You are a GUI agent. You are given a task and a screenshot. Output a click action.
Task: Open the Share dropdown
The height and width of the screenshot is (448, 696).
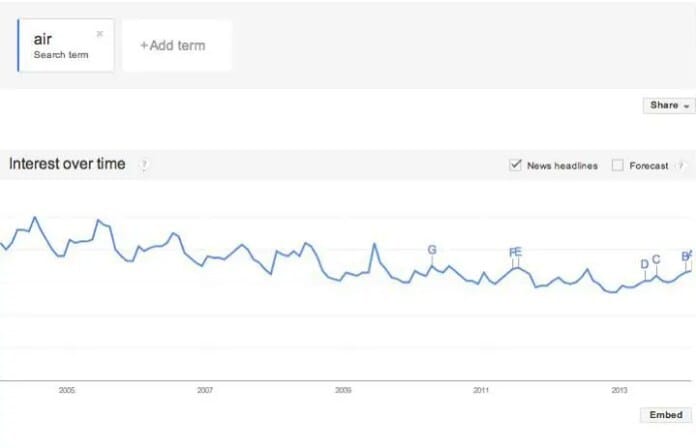(668, 105)
